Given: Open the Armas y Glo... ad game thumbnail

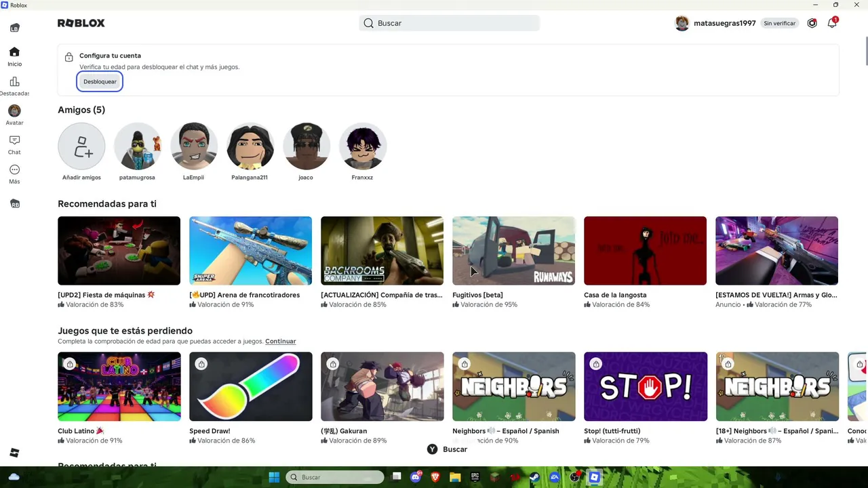Looking at the screenshot, I should (776, 251).
